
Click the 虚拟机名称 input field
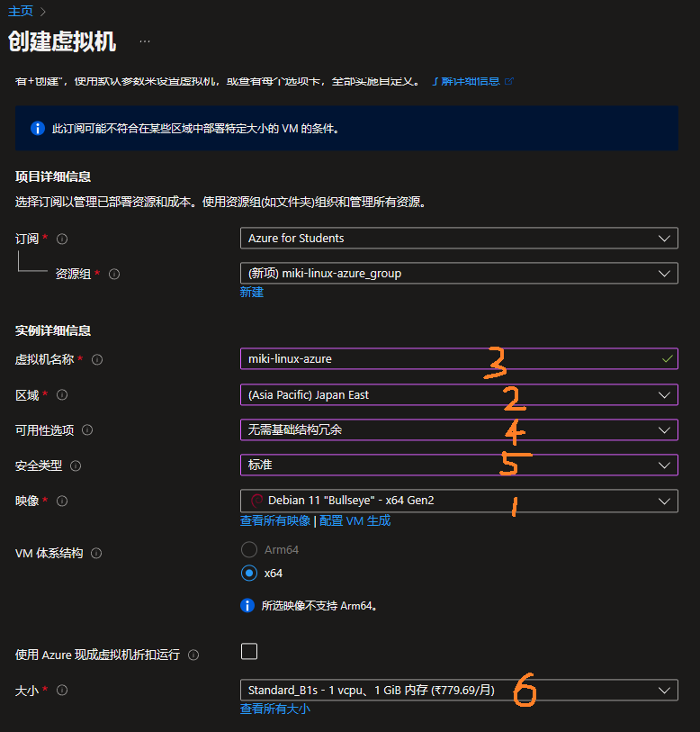[459, 358]
